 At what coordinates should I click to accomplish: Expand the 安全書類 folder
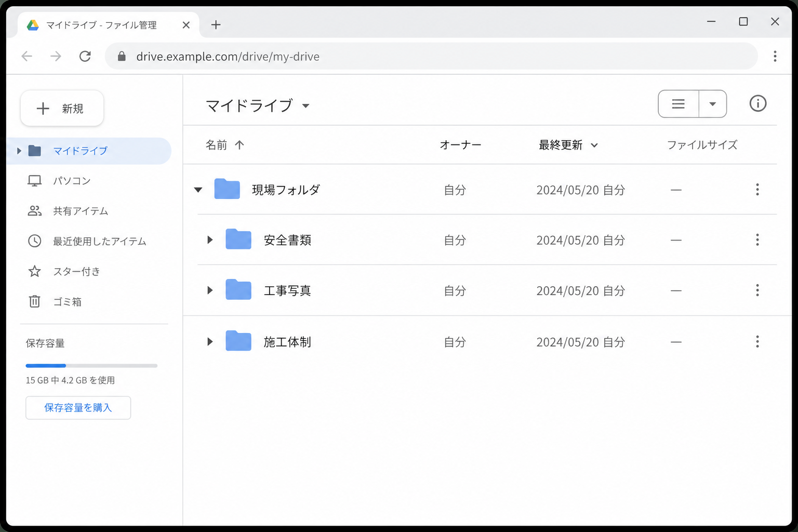point(210,240)
